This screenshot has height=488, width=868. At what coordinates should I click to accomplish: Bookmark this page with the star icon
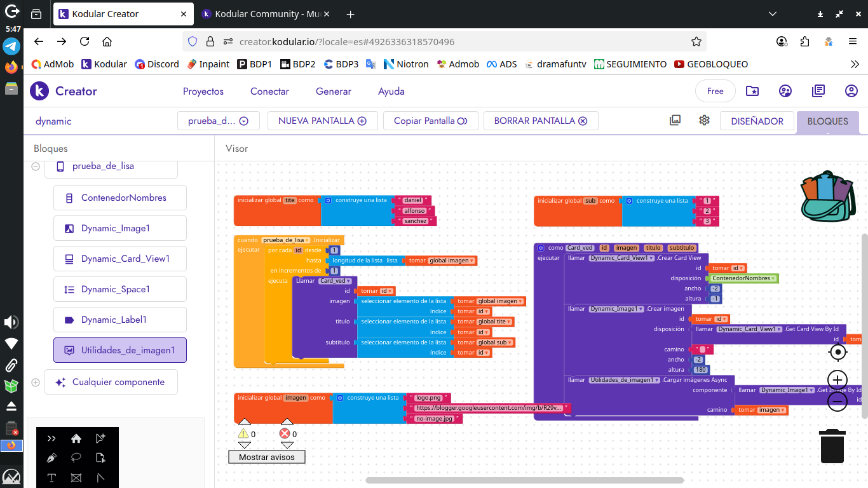pyautogui.click(x=696, y=42)
